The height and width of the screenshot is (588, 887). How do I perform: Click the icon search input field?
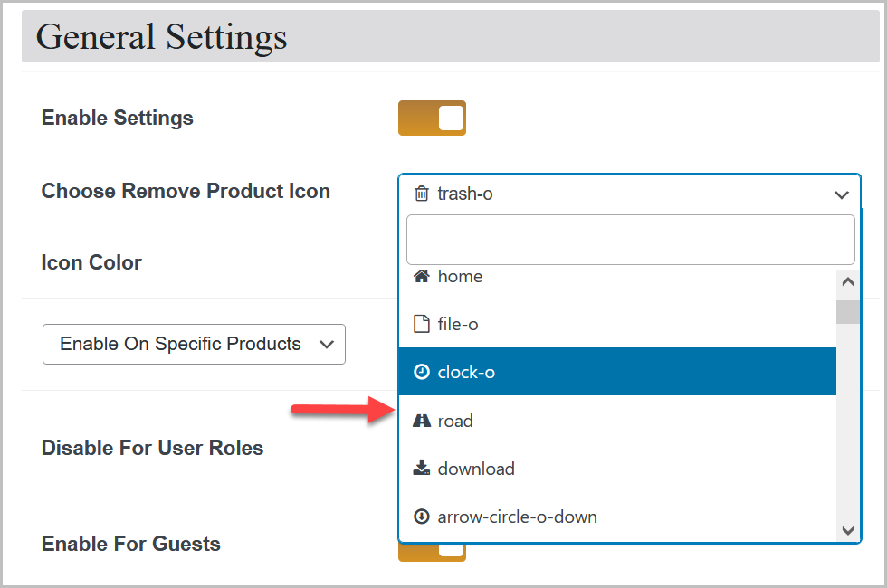[x=629, y=239]
